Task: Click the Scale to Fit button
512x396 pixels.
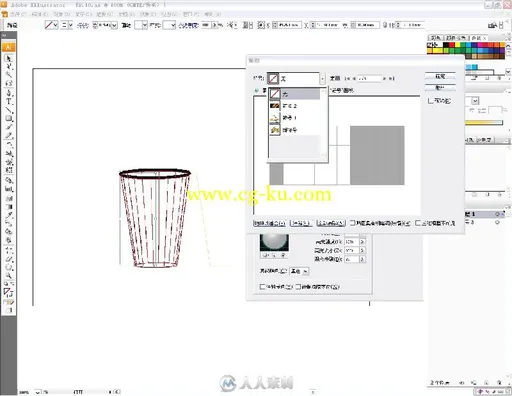Action: pos(269,223)
